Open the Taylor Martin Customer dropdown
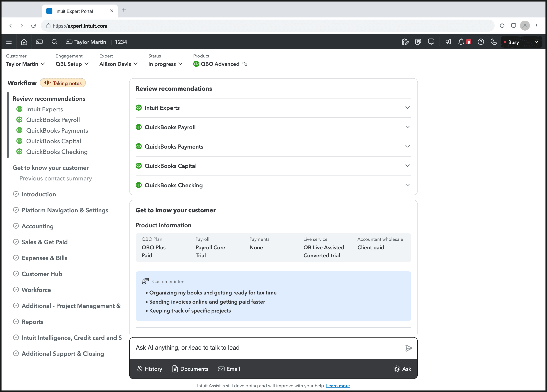 26,64
